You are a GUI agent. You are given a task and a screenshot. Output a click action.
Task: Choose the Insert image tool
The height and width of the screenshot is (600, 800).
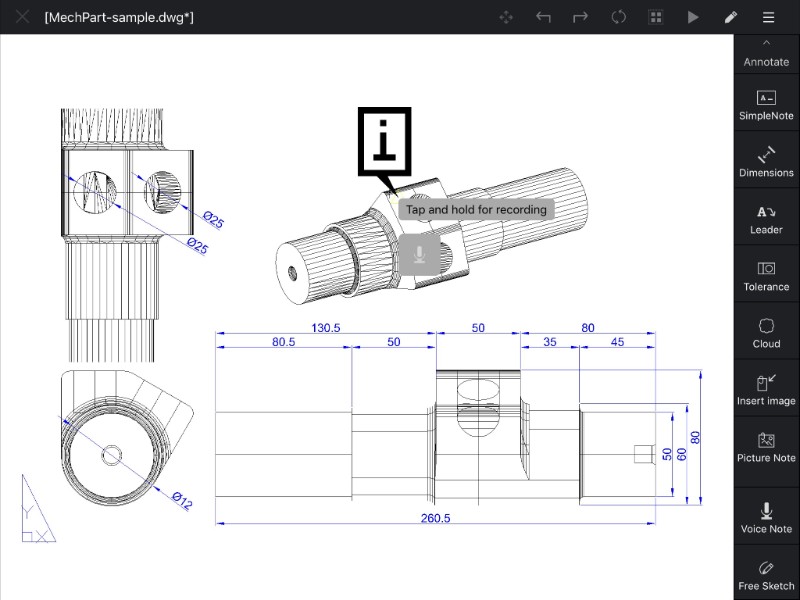(x=766, y=391)
